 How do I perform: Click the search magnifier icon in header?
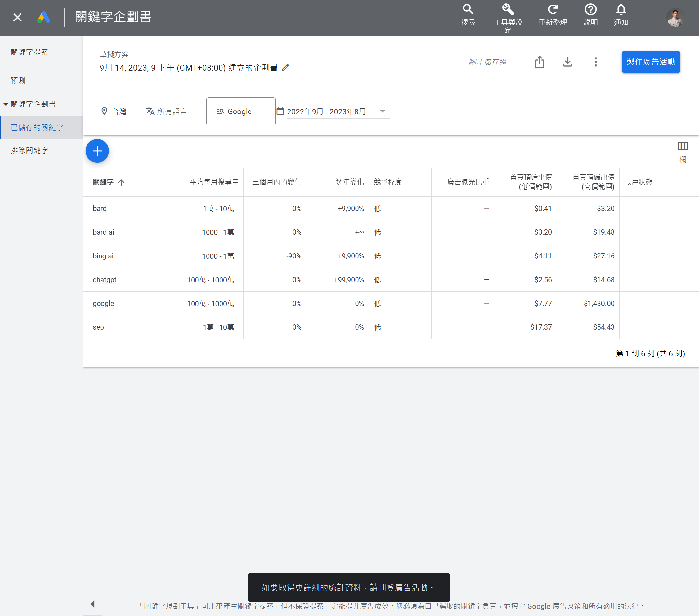468,9
